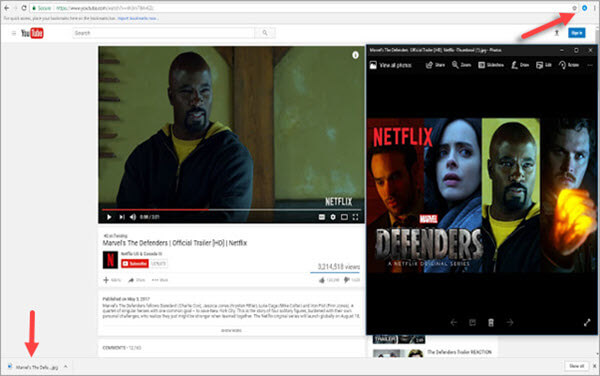Switch to theater mode in player
The width and height of the screenshot is (600, 376).
344,217
